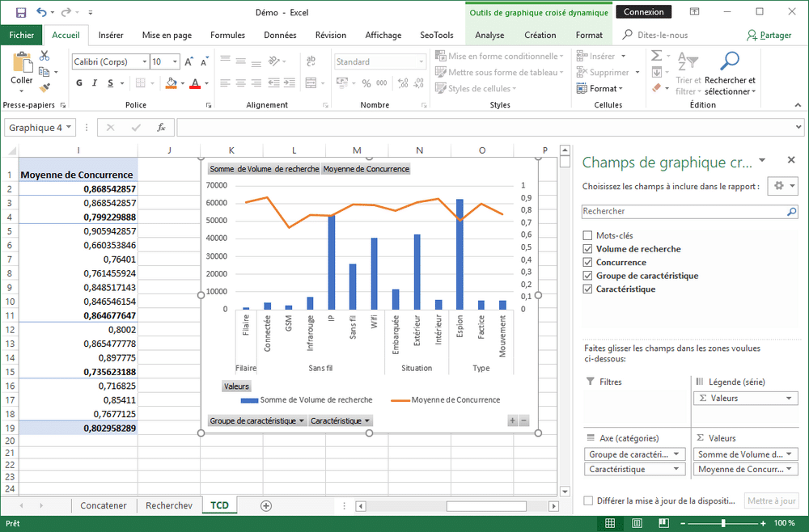Uncheck the Caractéristique field checkbox
The width and height of the screenshot is (809, 532).
(x=587, y=289)
